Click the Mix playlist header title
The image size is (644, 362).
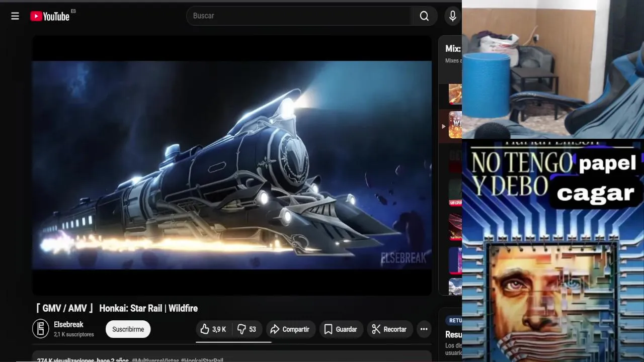[453, 49]
